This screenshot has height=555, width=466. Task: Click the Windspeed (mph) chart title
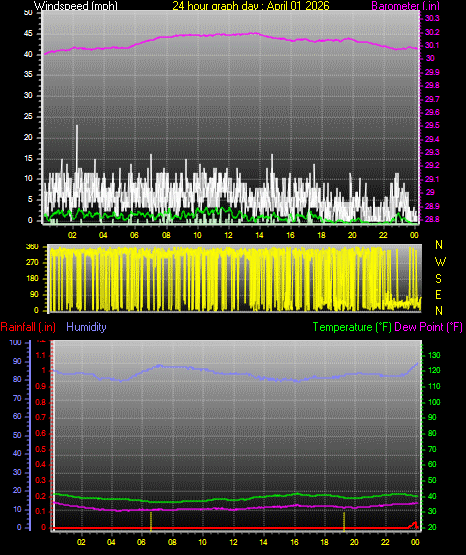point(75,6)
